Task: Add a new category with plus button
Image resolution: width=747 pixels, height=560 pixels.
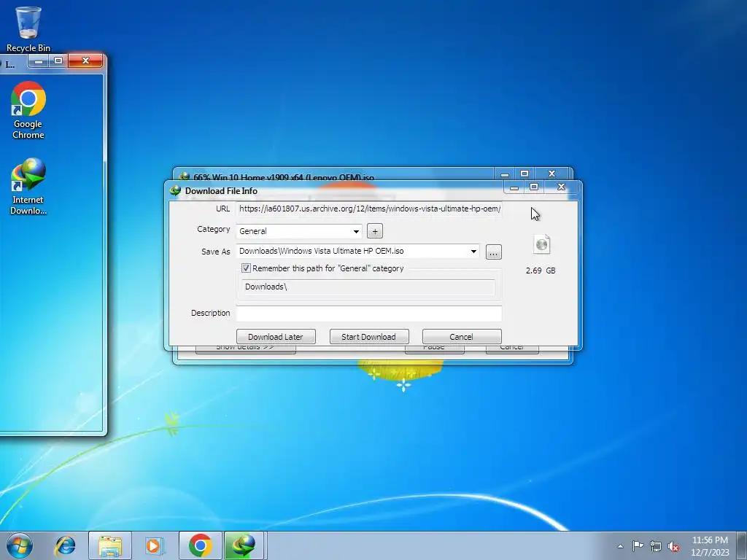Action: 375,231
